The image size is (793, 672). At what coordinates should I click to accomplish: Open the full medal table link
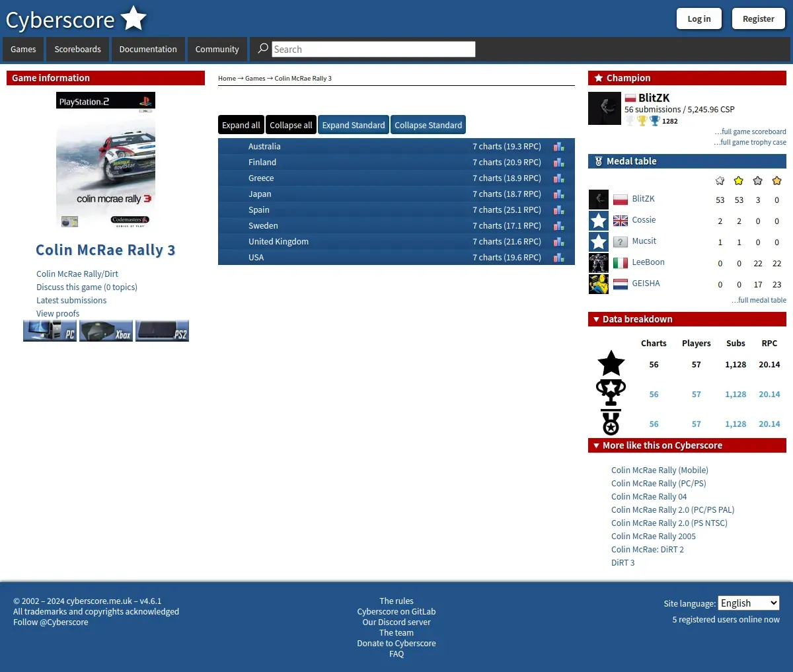click(759, 300)
